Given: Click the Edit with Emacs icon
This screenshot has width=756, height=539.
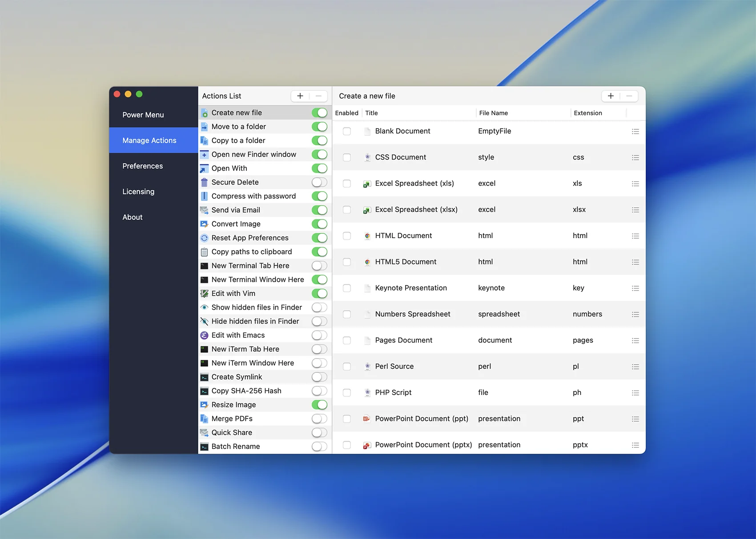Looking at the screenshot, I should [204, 335].
